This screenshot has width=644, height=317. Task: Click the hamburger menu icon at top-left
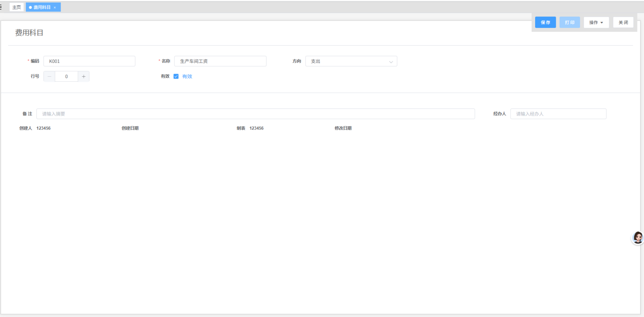tap(1, 7)
